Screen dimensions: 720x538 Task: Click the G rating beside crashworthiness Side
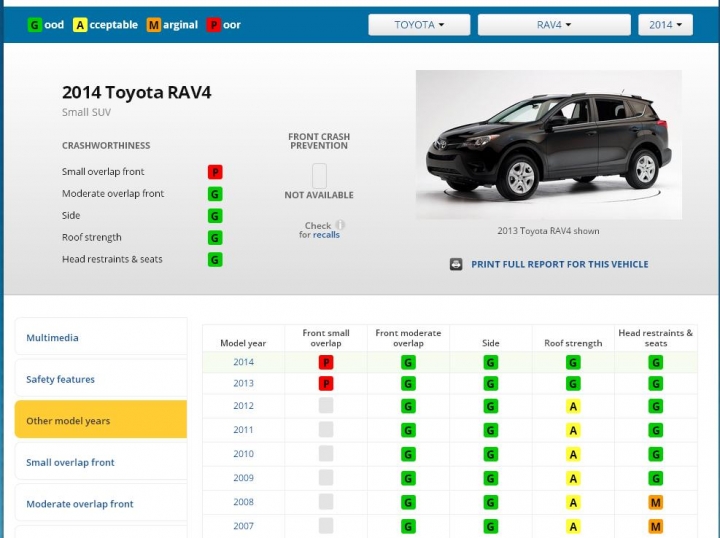[215, 216]
